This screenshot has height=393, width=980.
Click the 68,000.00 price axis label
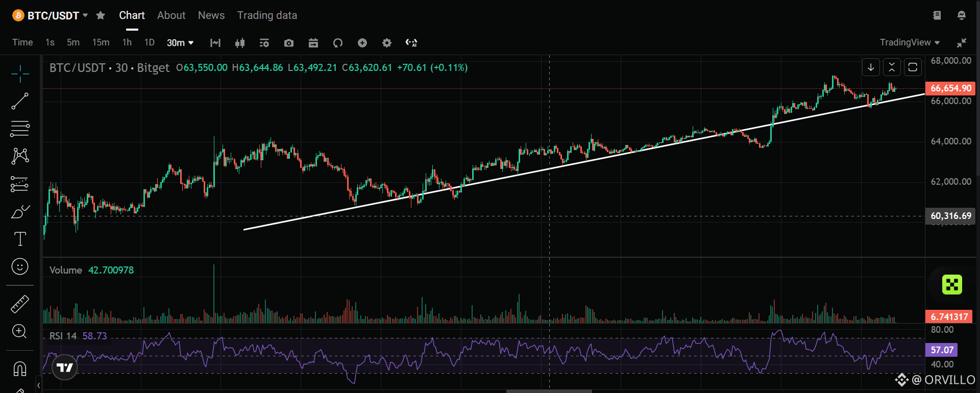coord(951,61)
